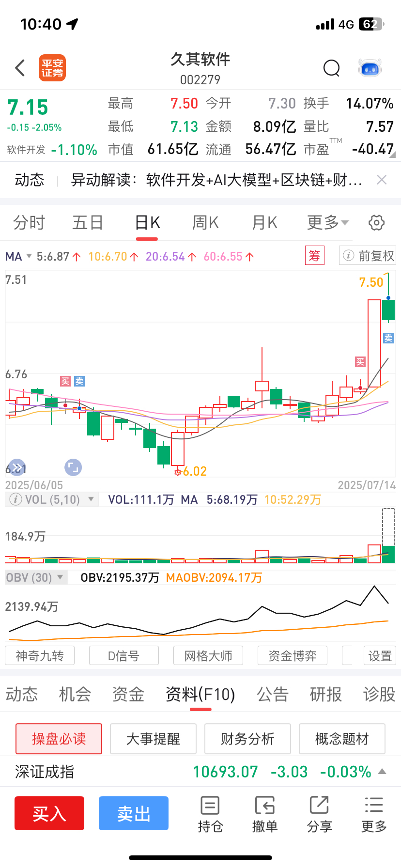The width and height of the screenshot is (401, 868).
Task: Tap the red 买入 button
Action: point(49,813)
